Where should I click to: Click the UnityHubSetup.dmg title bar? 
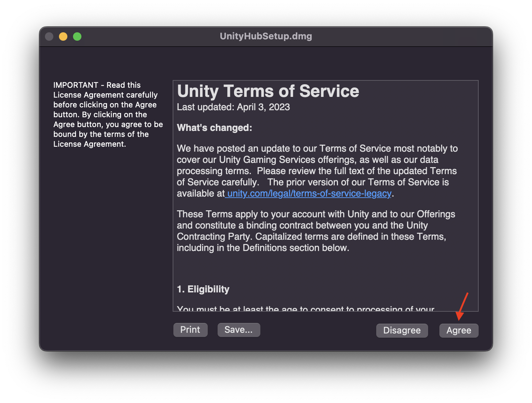coord(266,36)
